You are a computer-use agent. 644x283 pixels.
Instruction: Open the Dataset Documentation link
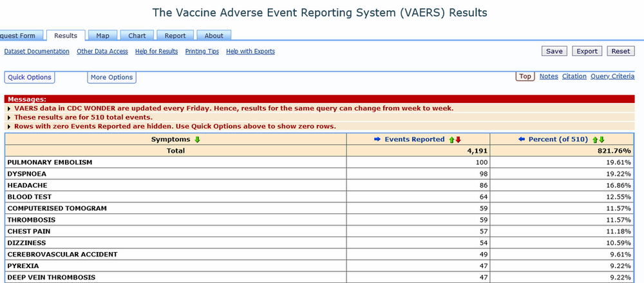37,52
